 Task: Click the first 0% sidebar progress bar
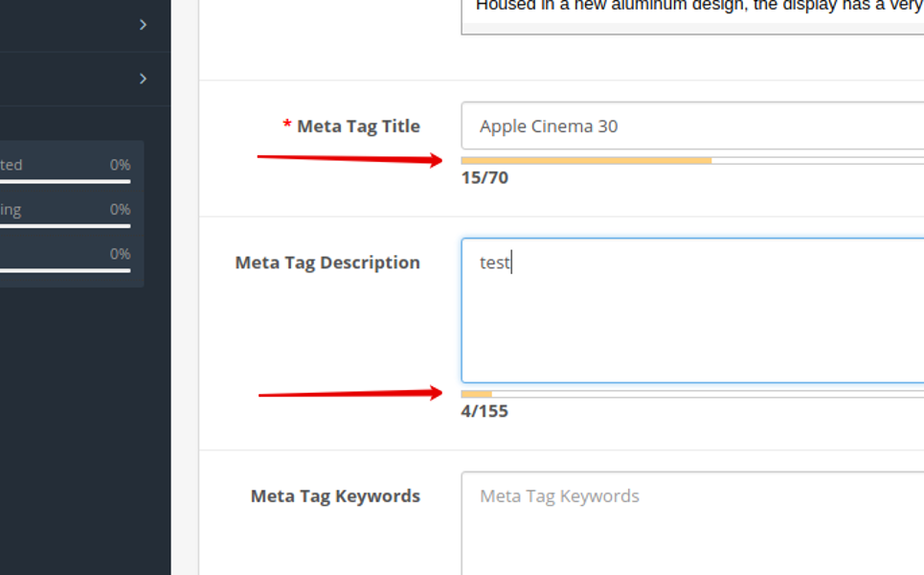(65, 181)
